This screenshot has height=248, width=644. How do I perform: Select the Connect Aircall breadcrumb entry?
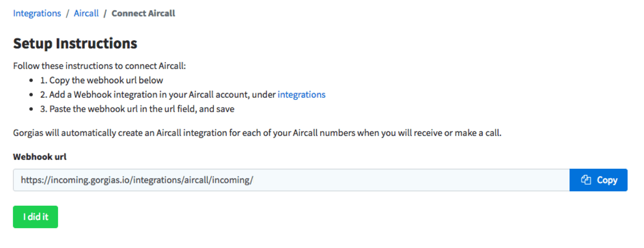point(143,13)
